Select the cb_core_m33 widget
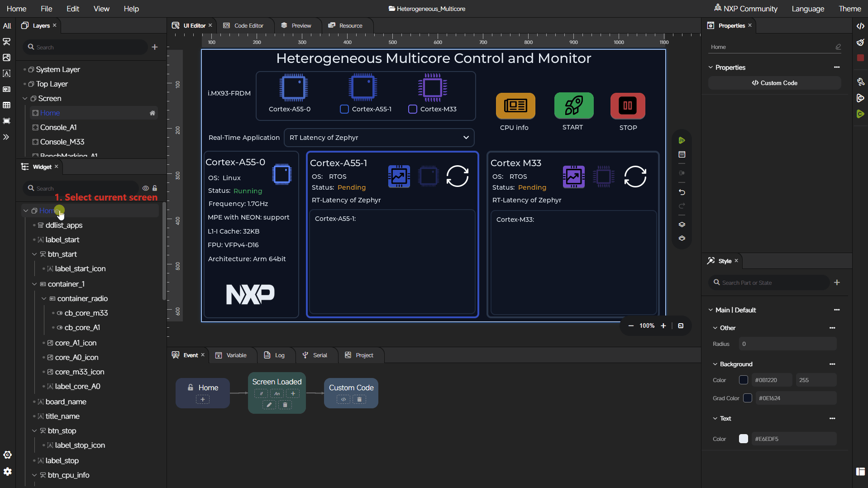Image resolution: width=868 pixels, height=488 pixels. click(x=86, y=313)
